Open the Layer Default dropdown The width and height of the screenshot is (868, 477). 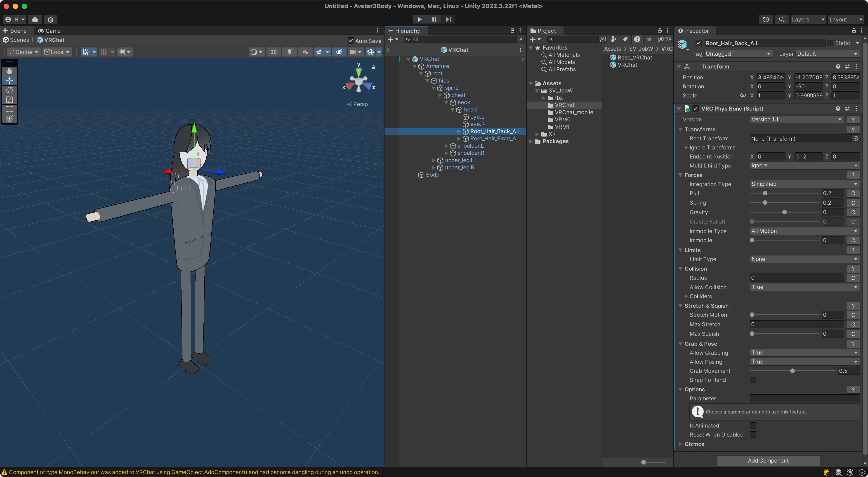(x=827, y=54)
